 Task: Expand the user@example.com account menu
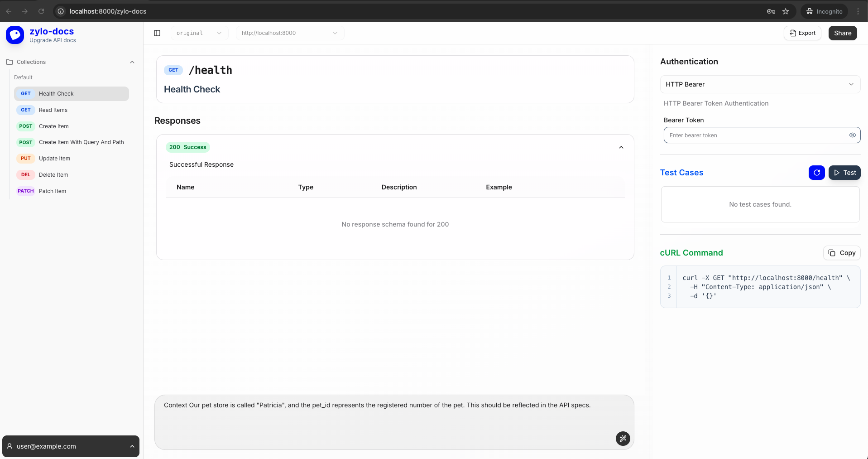71,446
